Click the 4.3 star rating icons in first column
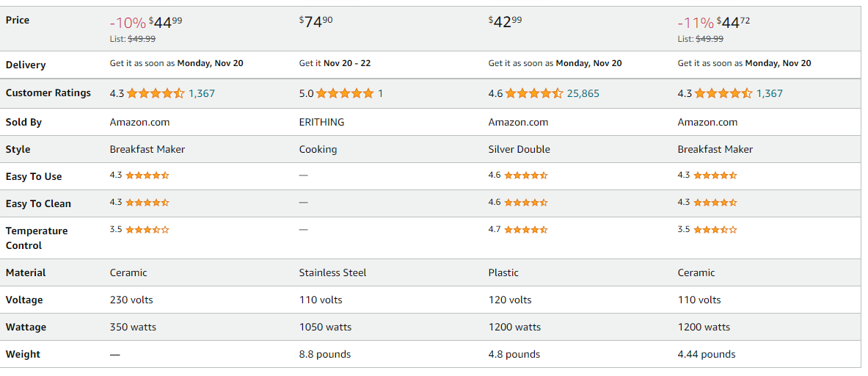Image resolution: width=868 pixels, height=376 pixels. pos(156,93)
